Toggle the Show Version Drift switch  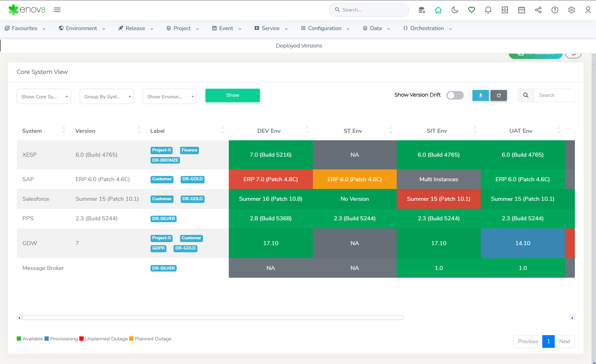point(455,95)
